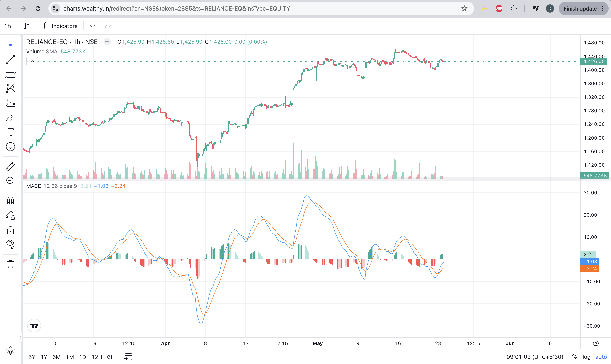Undo the last chart action
Viewport: 611px width, 364px height.
click(x=93, y=26)
